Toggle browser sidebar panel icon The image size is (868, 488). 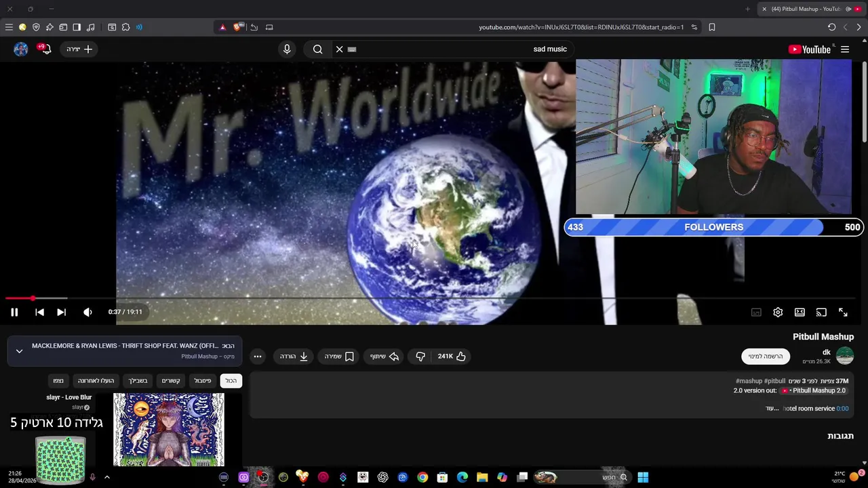[x=77, y=27]
